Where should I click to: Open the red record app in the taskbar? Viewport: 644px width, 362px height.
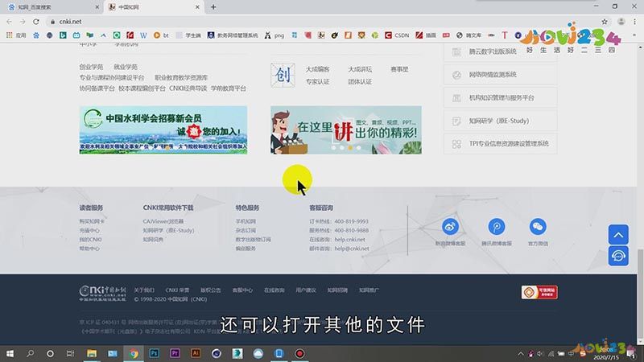299,353
